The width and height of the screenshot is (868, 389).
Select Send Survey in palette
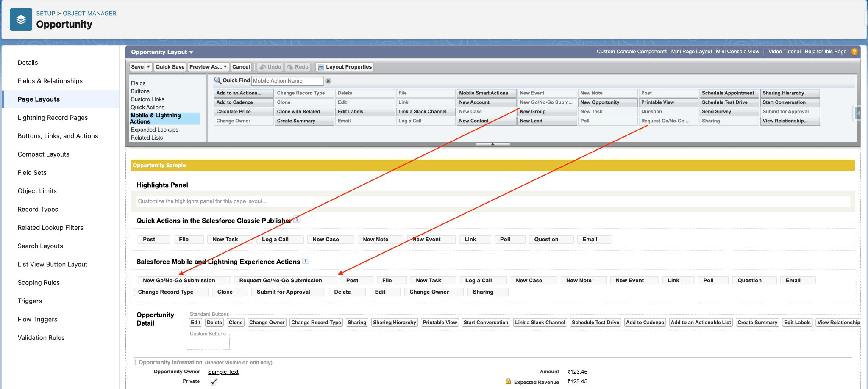pyautogui.click(x=729, y=112)
